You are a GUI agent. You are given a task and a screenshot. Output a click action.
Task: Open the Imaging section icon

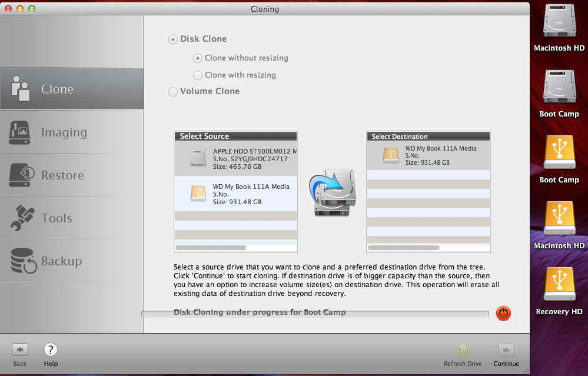click(22, 132)
